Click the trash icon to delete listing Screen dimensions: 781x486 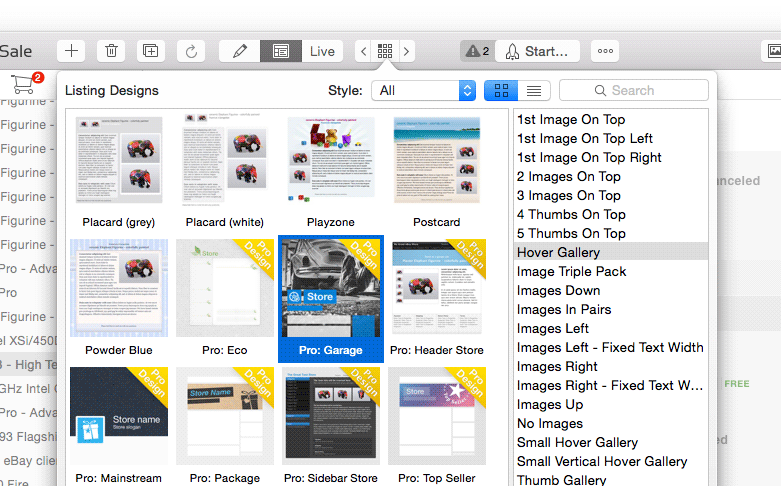110,51
